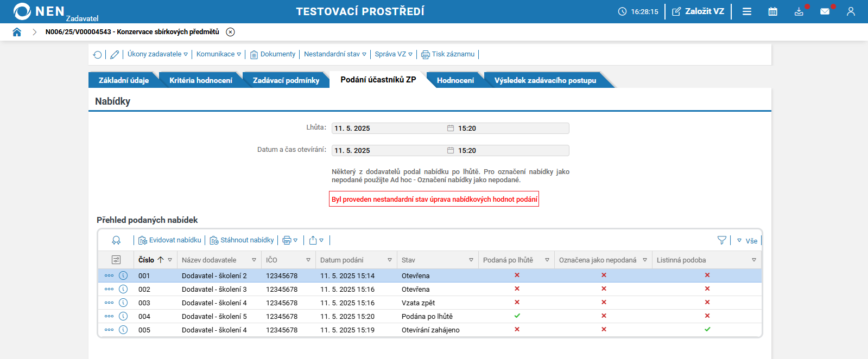Go to the home page icon

pyautogui.click(x=17, y=32)
